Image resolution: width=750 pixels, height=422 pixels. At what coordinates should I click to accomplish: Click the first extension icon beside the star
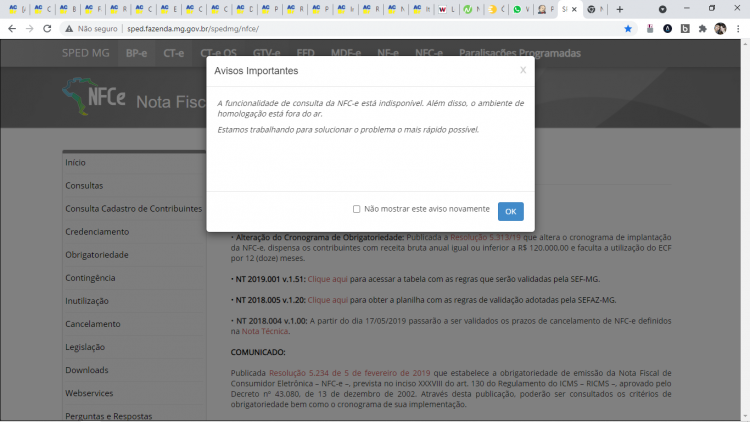point(650,29)
